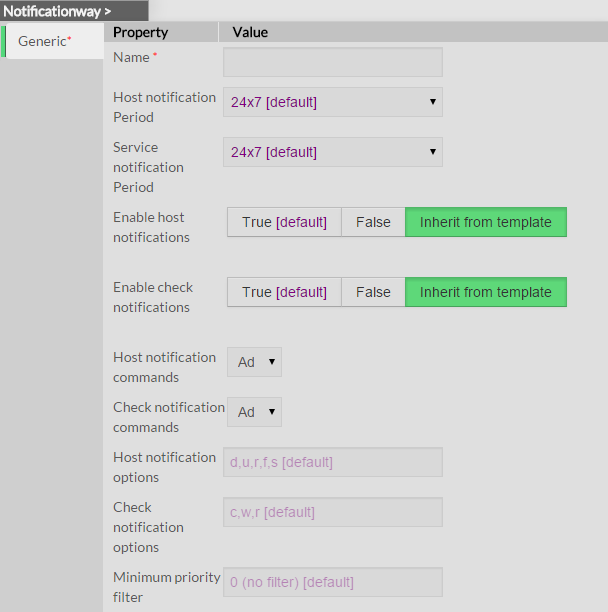This screenshot has height=612, width=608.
Task: Open Host notification Period dropdown
Action: pyautogui.click(x=332, y=102)
